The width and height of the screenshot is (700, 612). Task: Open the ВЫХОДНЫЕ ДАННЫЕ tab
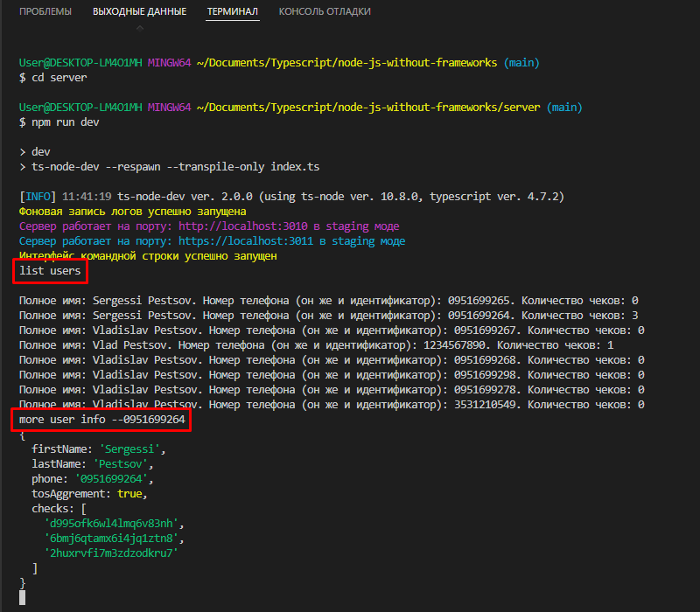click(139, 11)
